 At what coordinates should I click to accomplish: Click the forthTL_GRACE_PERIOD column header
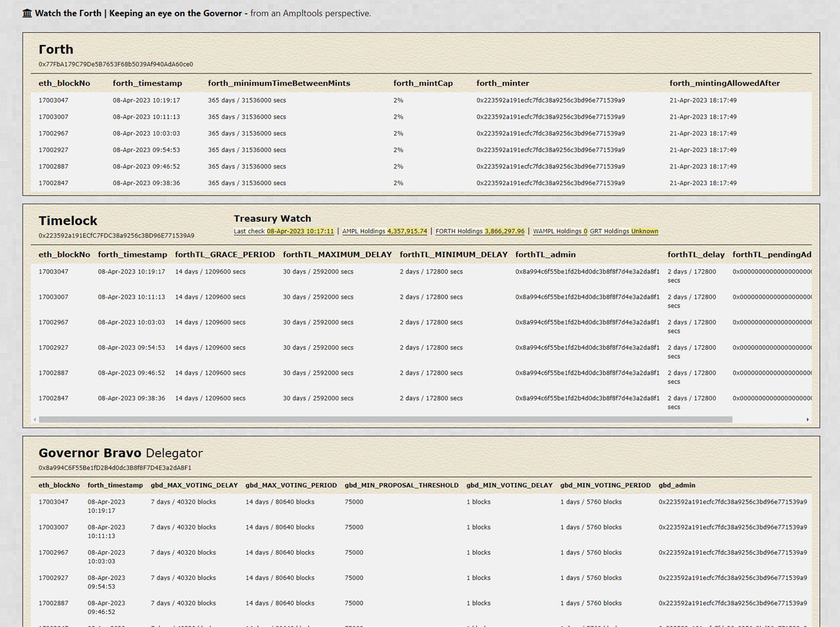[x=225, y=255]
